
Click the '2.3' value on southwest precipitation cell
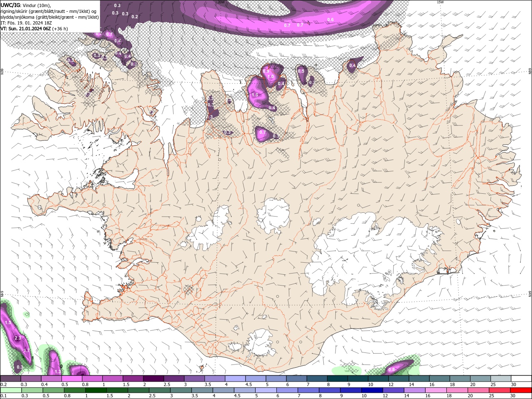click(x=18, y=338)
